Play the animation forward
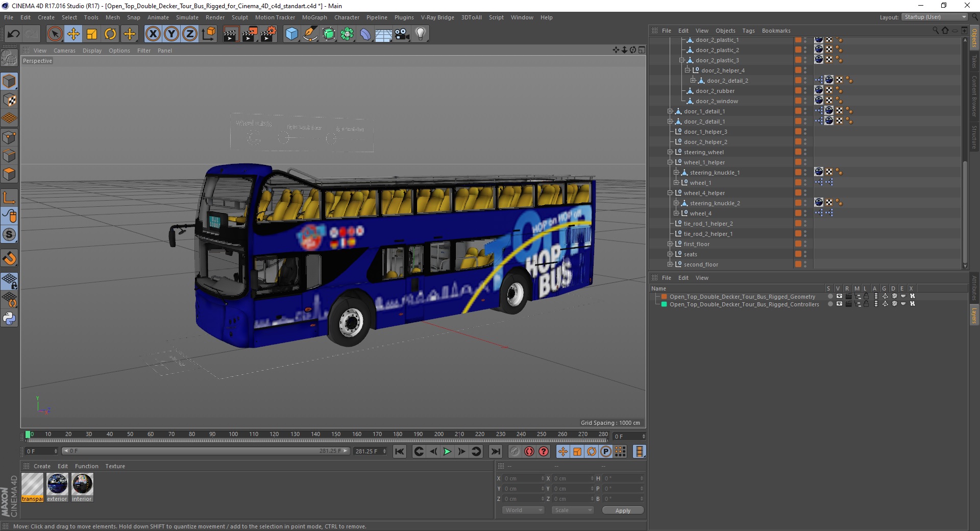980x531 pixels. point(447,451)
